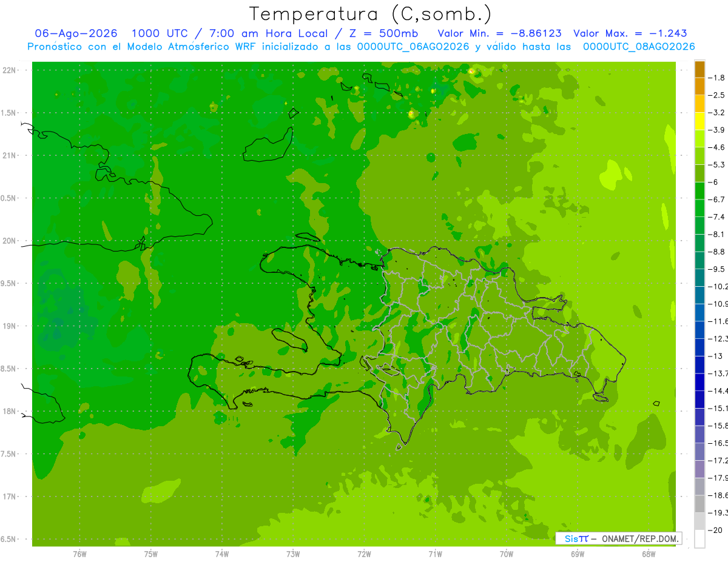The width and height of the screenshot is (728, 562).
Task: Click the "-20" colorbar value
Action: tap(716, 530)
